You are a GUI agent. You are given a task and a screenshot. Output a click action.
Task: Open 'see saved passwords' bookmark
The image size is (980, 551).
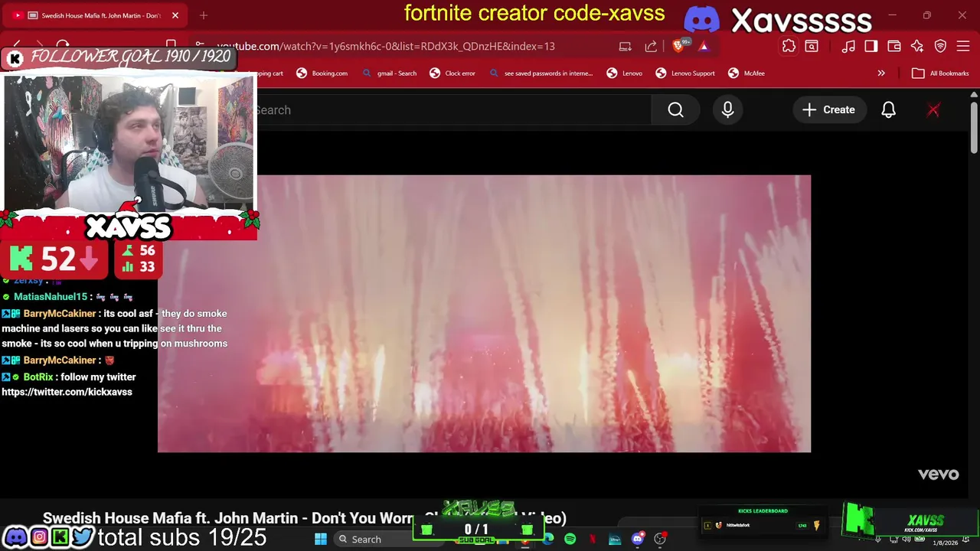tap(541, 73)
